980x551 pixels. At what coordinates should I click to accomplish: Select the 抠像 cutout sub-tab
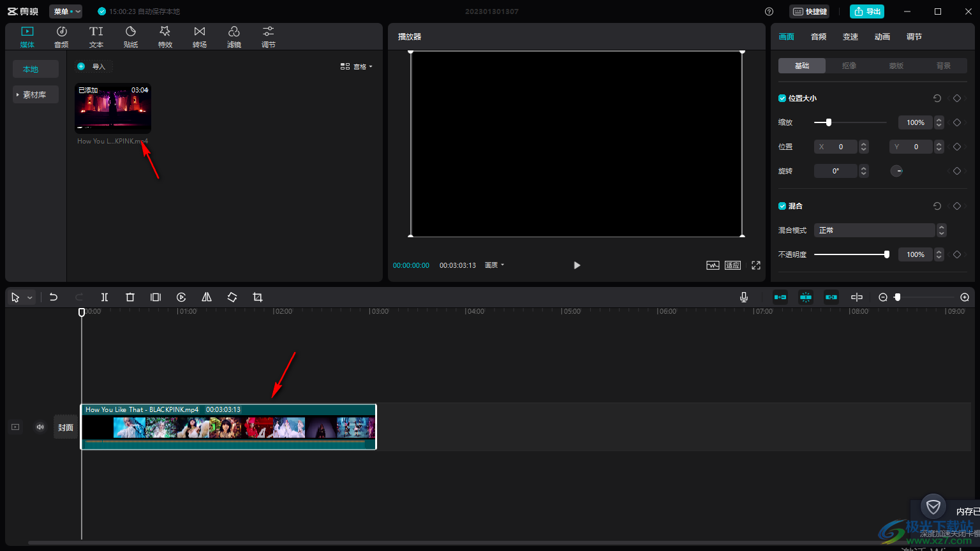(x=849, y=66)
